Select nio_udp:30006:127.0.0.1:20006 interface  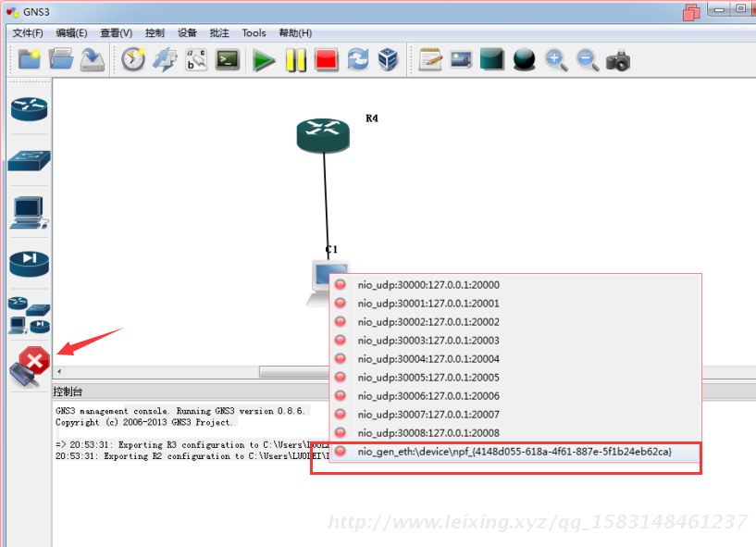click(x=514, y=396)
